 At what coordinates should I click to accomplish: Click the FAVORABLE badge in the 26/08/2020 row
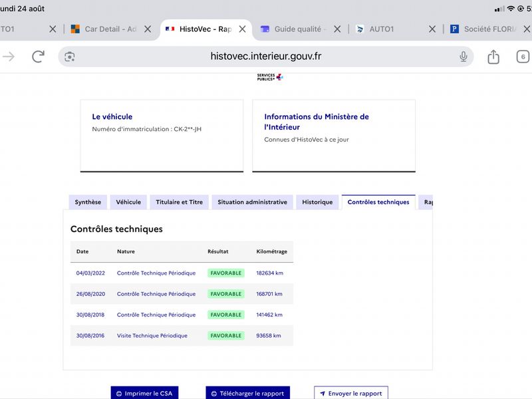(x=226, y=294)
